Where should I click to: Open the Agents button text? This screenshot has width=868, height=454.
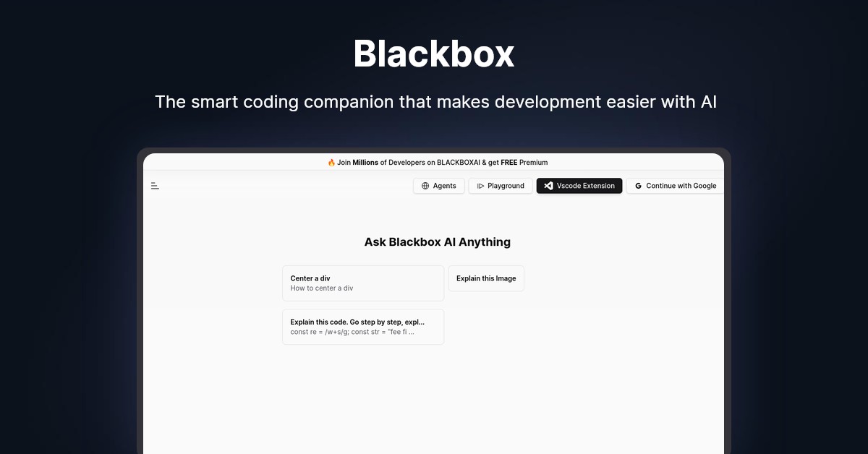click(x=444, y=186)
